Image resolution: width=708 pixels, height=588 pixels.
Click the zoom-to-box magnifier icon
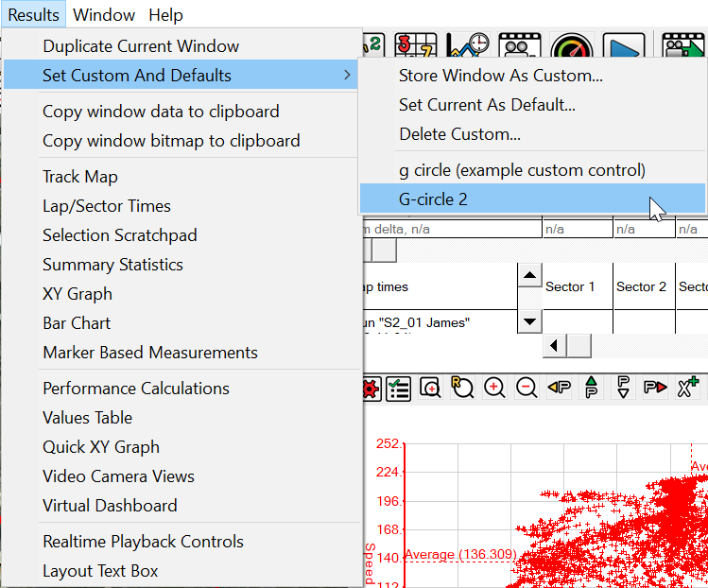[430, 389]
